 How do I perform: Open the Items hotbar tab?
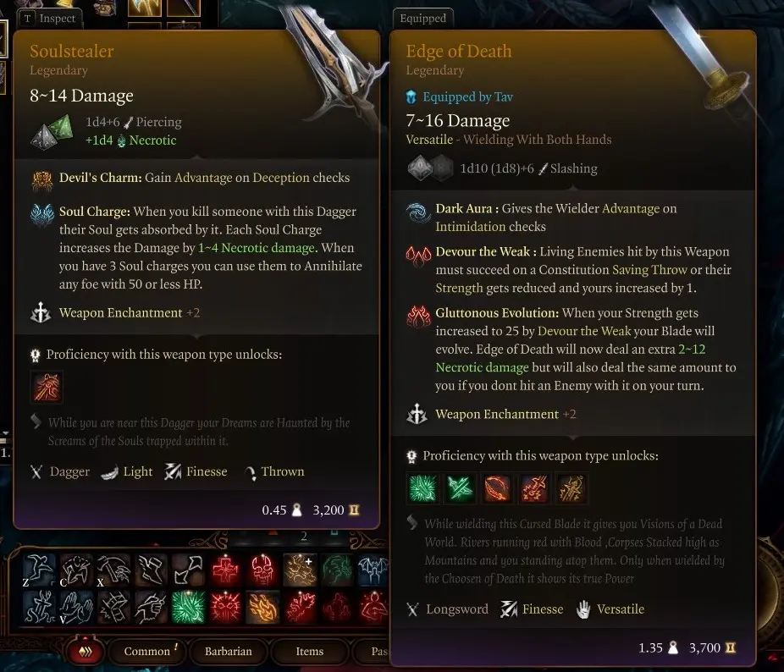[310, 651]
